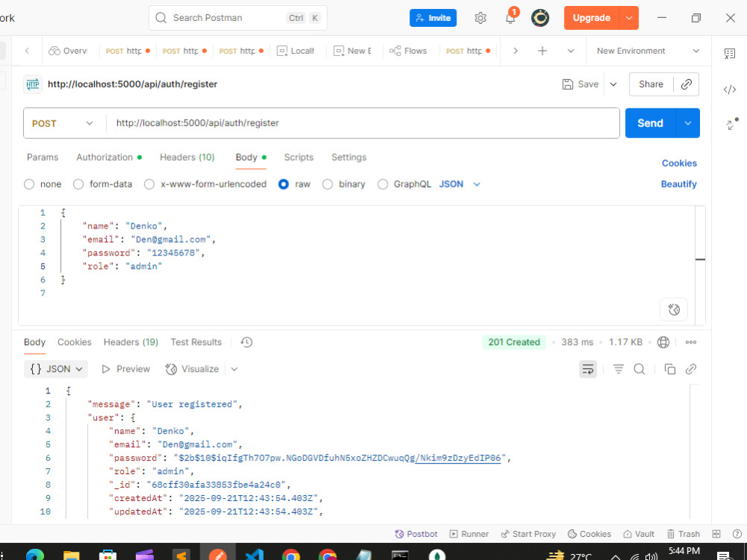Screen dimensions: 747x560
Task: Open VS Code from taskbar
Action: tap(255, 555)
